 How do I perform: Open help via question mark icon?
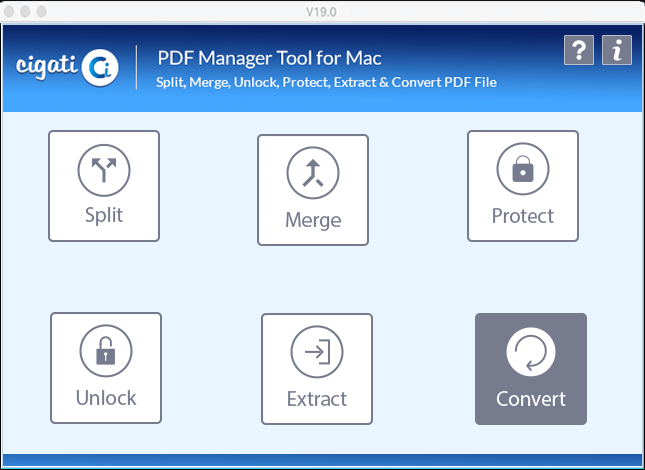pos(579,50)
